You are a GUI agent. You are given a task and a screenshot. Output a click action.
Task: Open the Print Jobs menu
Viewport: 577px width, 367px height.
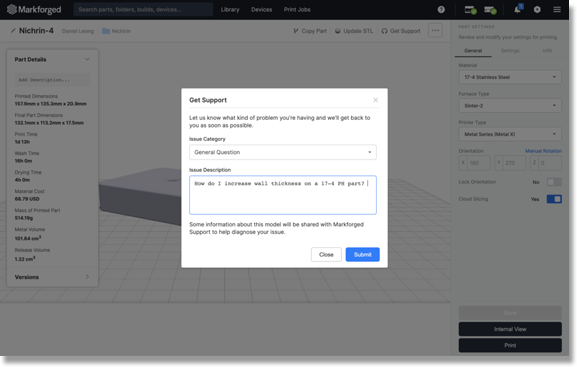pyautogui.click(x=297, y=10)
